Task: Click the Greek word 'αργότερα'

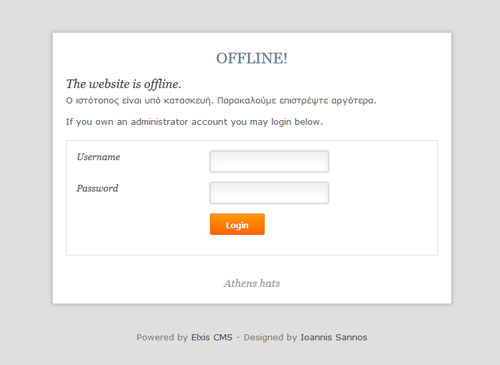Action: click(354, 101)
